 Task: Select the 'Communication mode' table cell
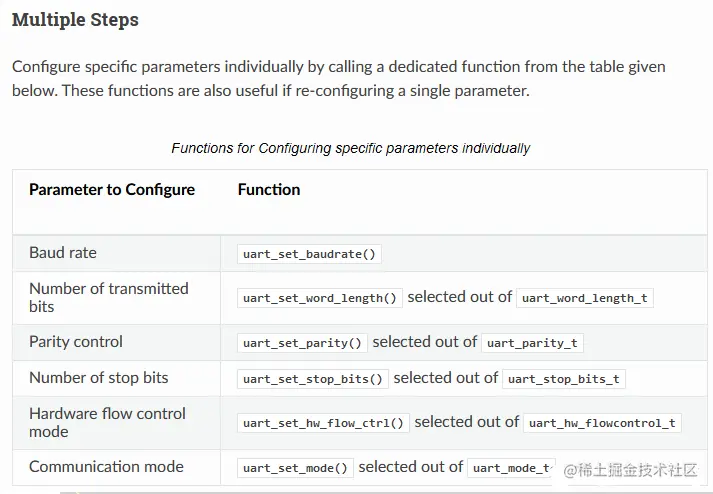pos(106,467)
